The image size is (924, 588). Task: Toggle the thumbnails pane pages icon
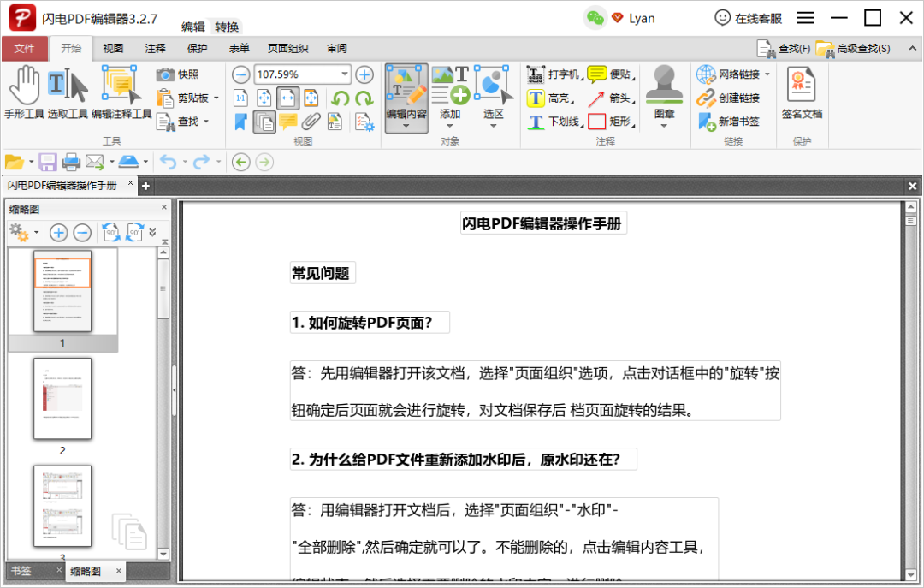pos(264,122)
